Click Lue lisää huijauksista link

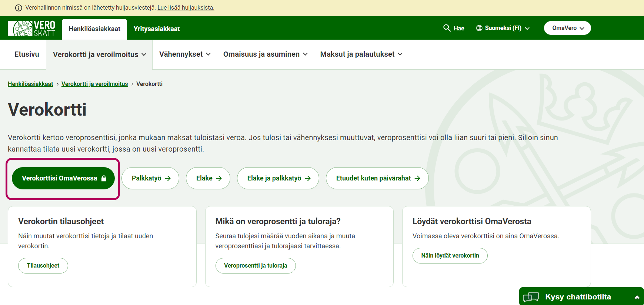pos(186,8)
